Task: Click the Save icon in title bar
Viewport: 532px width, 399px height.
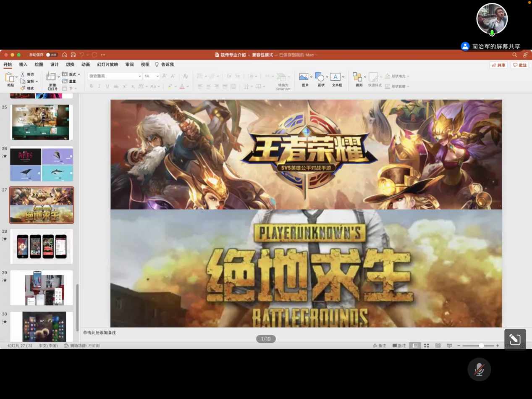Action: click(73, 55)
